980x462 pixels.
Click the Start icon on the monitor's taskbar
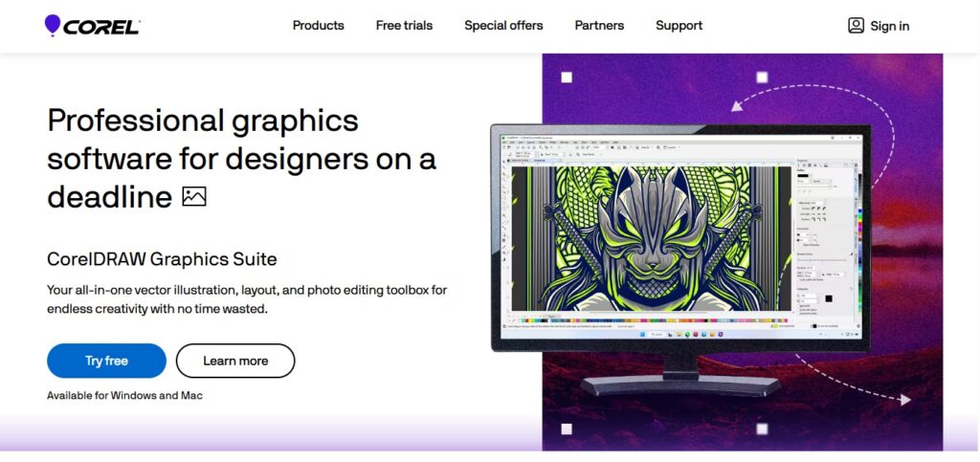click(640, 335)
